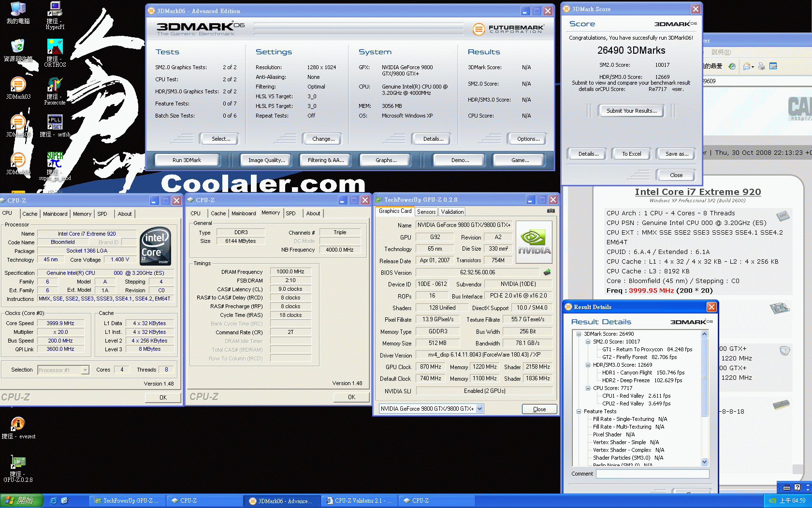Switch to TechPowerUp GPU-Z taskbar button

point(127,501)
